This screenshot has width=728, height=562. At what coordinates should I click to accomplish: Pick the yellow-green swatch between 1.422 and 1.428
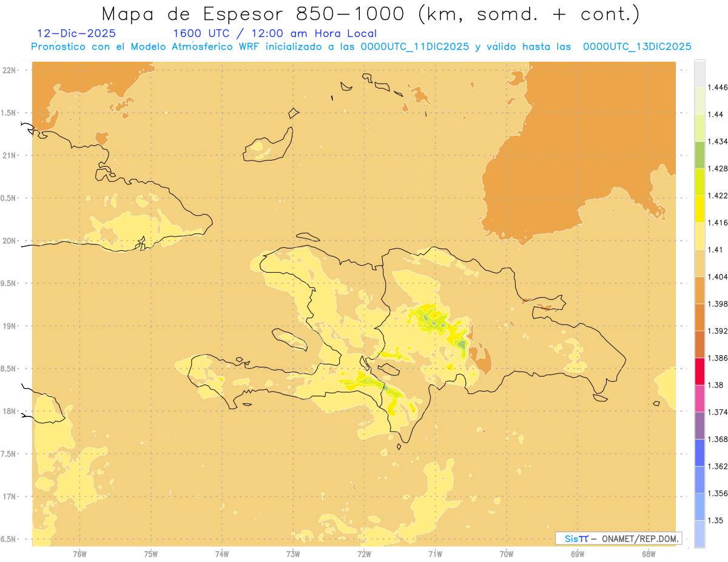[699, 182]
